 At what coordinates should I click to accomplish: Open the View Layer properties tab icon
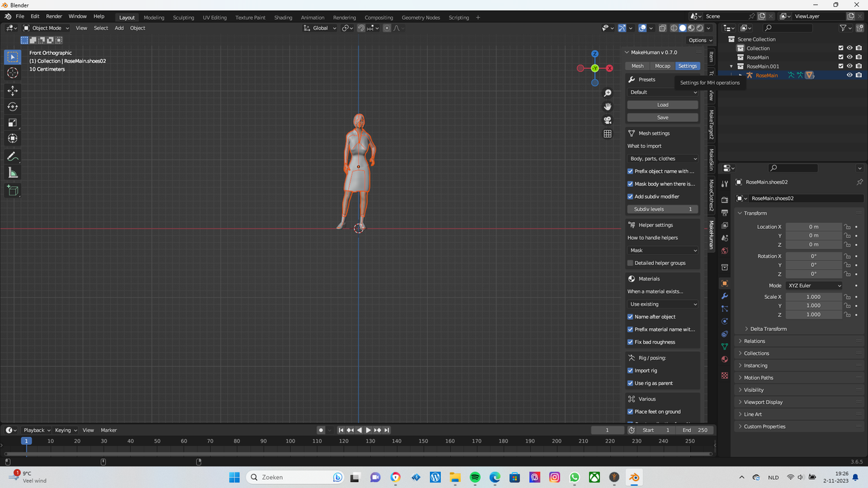pos(724,225)
